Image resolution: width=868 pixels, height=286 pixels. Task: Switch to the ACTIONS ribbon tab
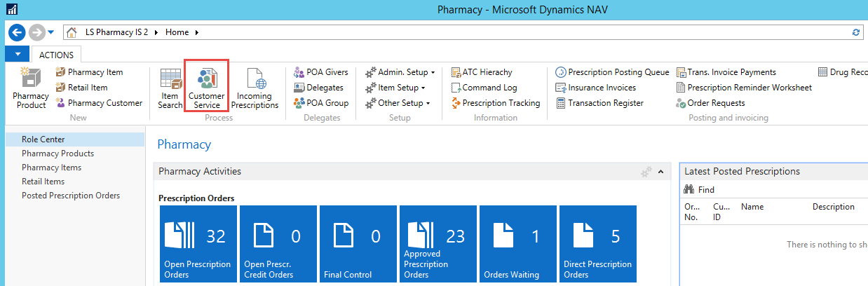point(56,55)
